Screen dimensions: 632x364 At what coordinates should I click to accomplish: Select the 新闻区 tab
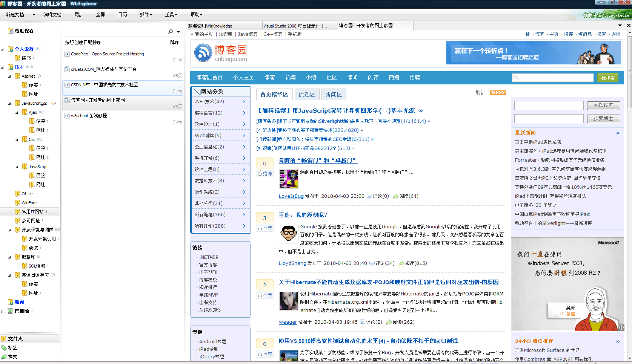point(334,94)
